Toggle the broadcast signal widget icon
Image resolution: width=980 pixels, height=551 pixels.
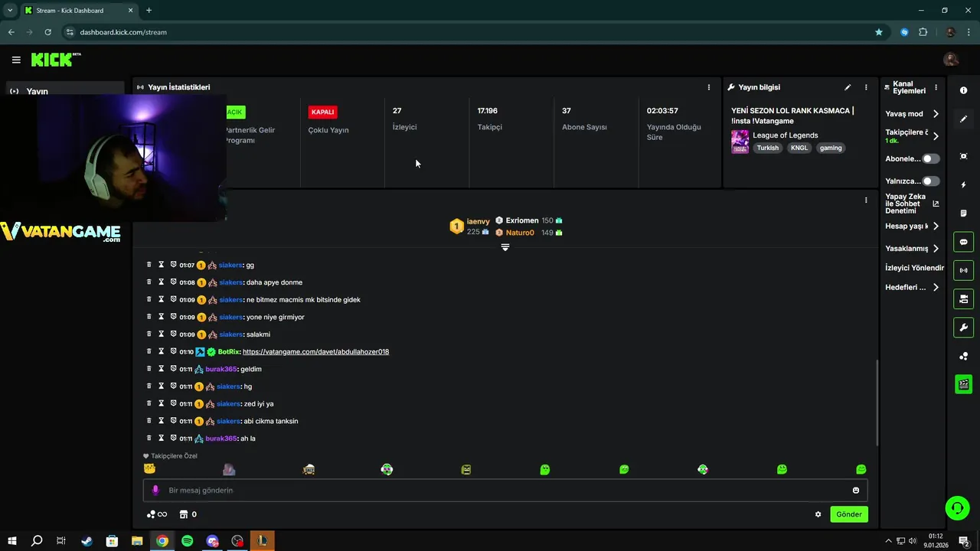(964, 270)
